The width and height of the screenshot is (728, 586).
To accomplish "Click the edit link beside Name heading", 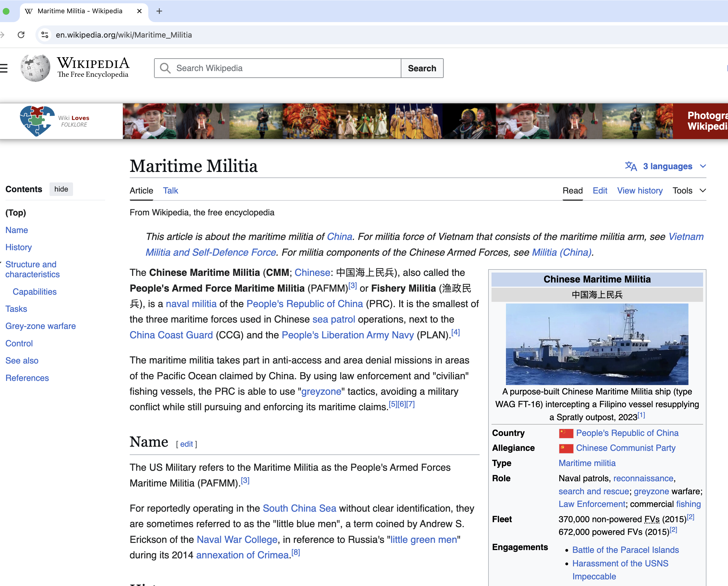I will [186, 444].
